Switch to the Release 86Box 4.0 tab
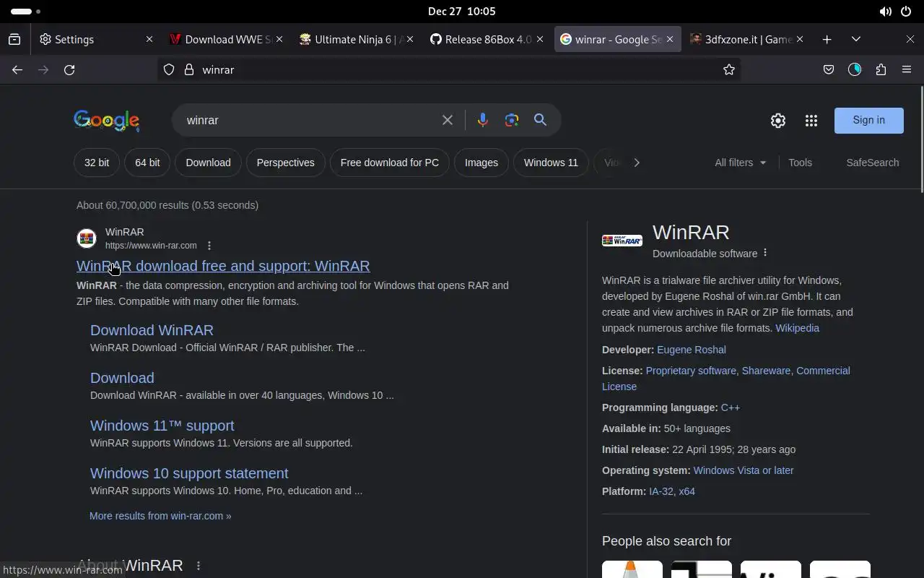Screen dimensions: 924x578 point(481,39)
